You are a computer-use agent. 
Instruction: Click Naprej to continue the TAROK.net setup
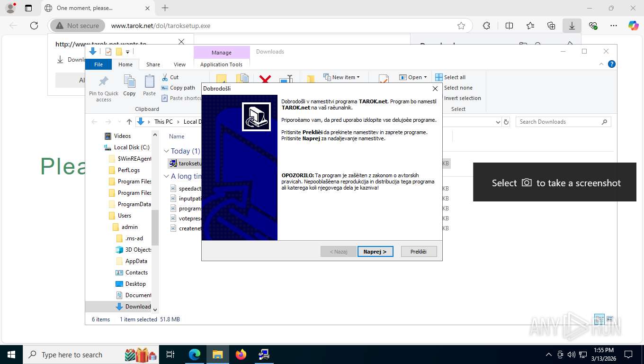coord(375,252)
